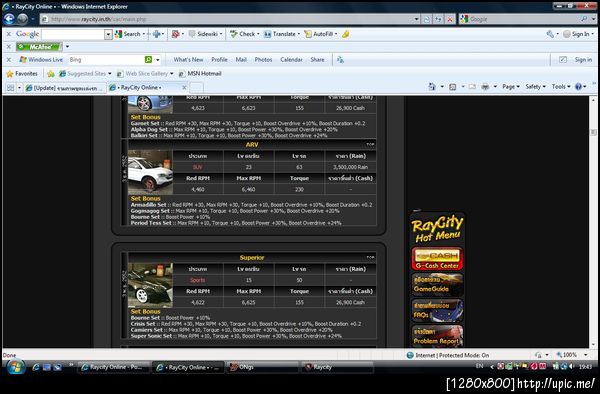The width and height of the screenshot is (600, 394).
Task: Click the Superior black sports car thumbnail
Action: (150, 285)
